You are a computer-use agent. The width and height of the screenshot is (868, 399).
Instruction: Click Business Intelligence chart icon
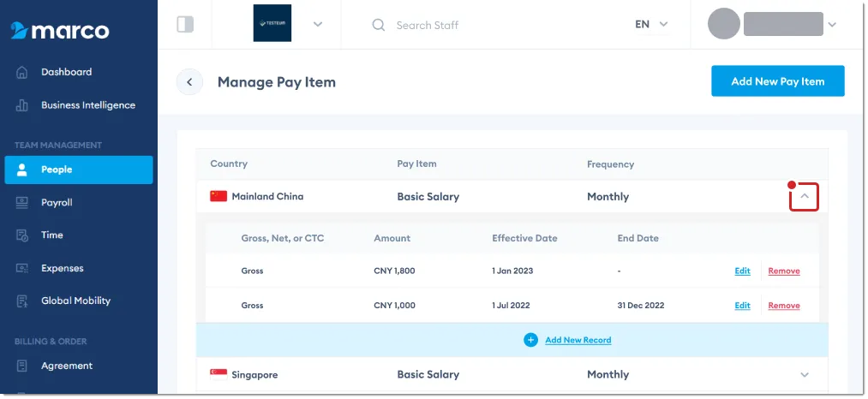click(21, 105)
